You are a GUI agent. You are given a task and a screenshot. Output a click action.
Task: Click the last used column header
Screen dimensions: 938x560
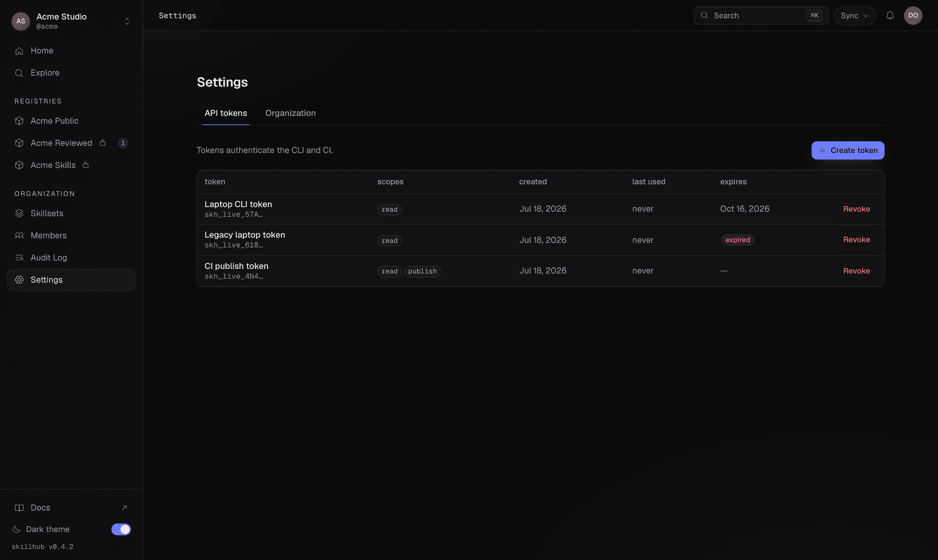(648, 182)
